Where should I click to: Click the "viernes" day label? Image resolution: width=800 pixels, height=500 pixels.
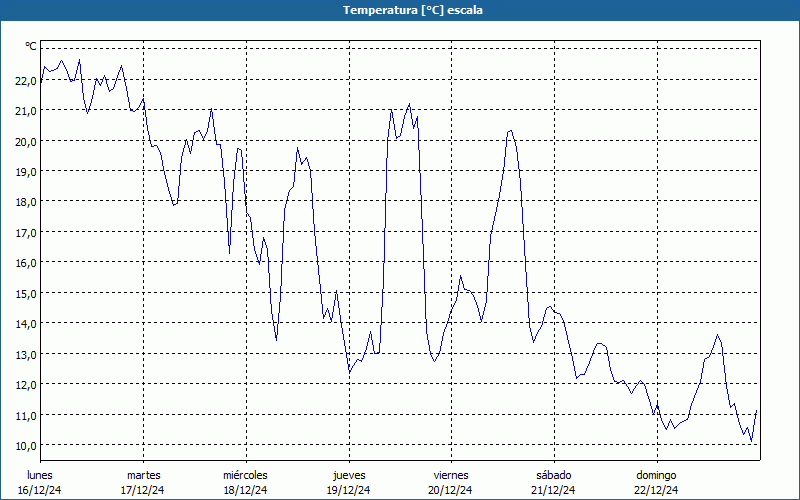[451, 475]
